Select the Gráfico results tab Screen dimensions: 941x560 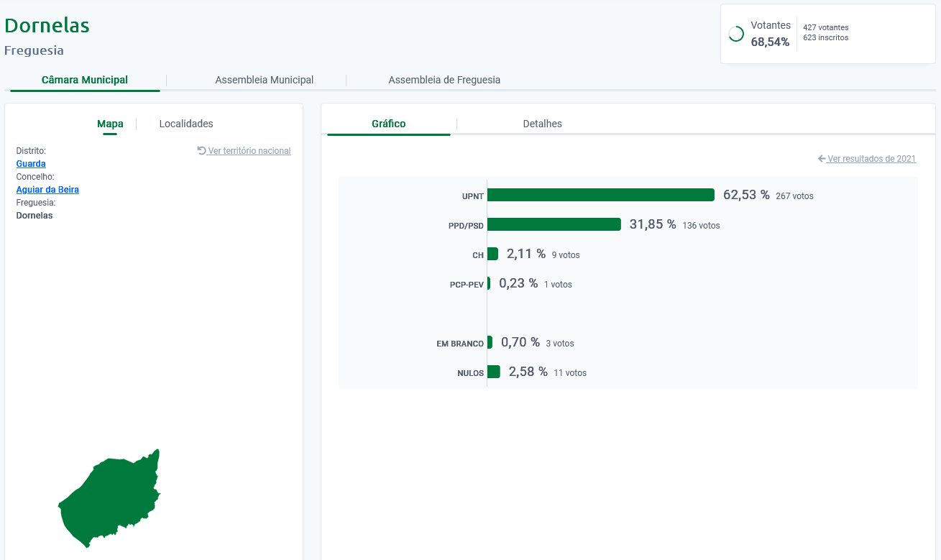pos(388,124)
